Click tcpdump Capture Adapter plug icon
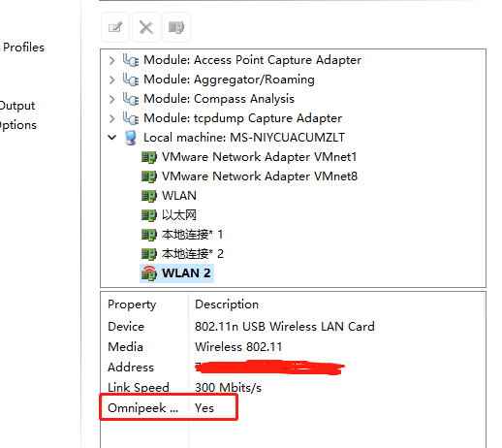 (x=131, y=118)
